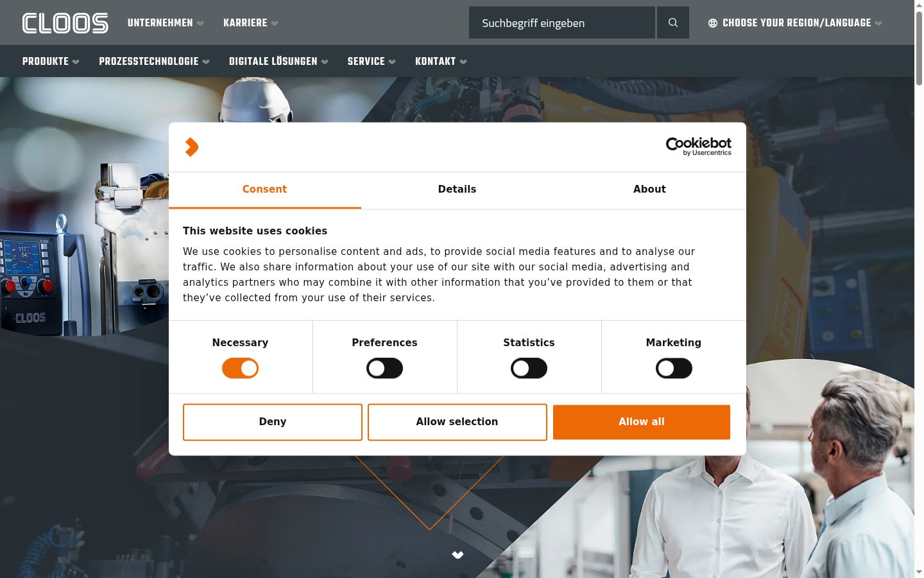Click the Suchbegriff eingeben search field
The width and height of the screenshot is (924, 578).
(x=562, y=22)
